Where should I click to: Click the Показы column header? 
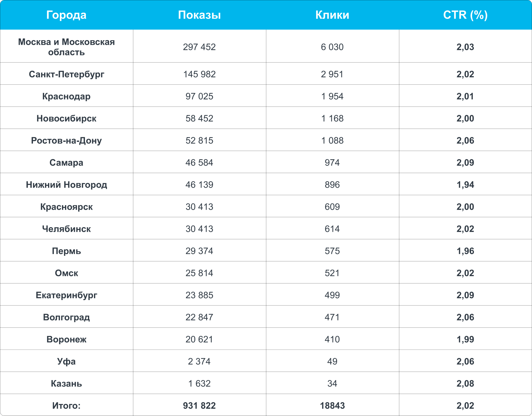[x=199, y=15]
